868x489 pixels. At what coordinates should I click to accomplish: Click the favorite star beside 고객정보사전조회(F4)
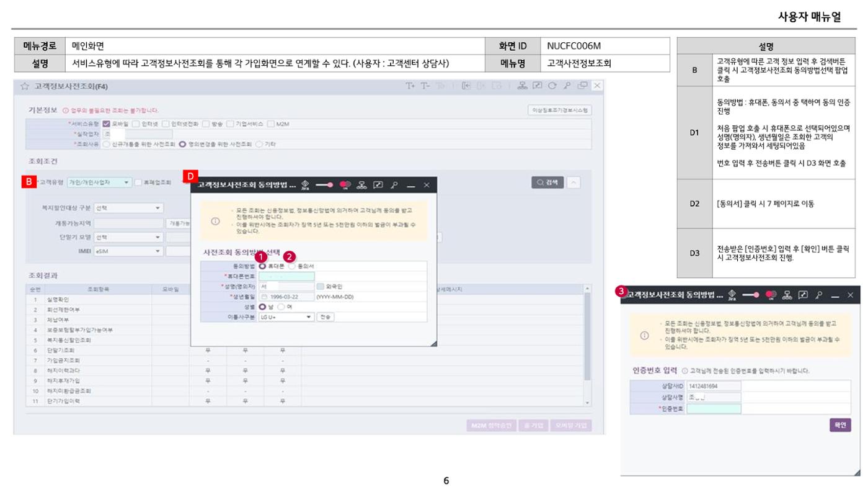point(25,86)
